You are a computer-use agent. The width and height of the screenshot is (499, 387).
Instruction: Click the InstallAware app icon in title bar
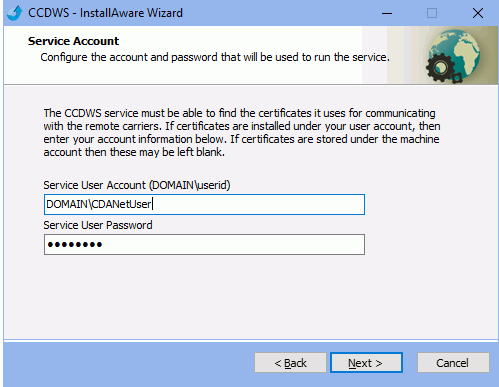(14, 13)
